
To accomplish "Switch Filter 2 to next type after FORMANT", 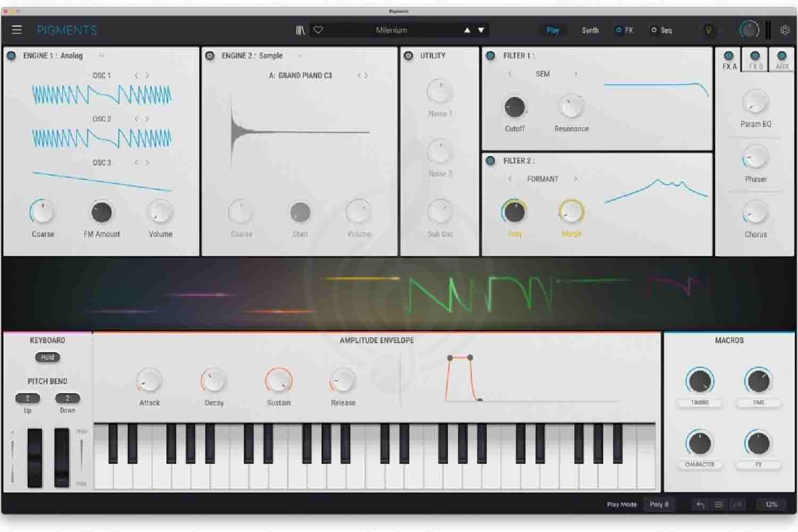I will 576,179.
